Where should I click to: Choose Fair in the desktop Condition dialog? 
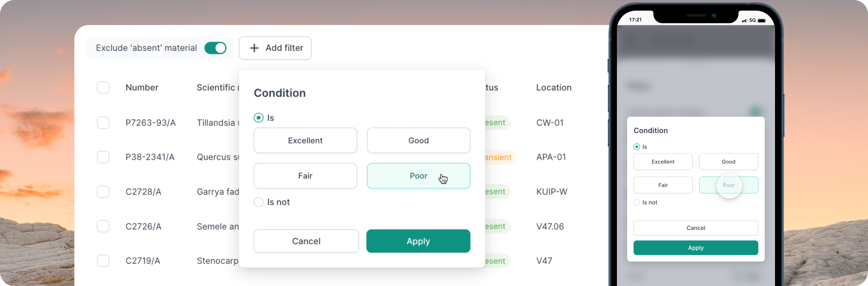pos(305,176)
